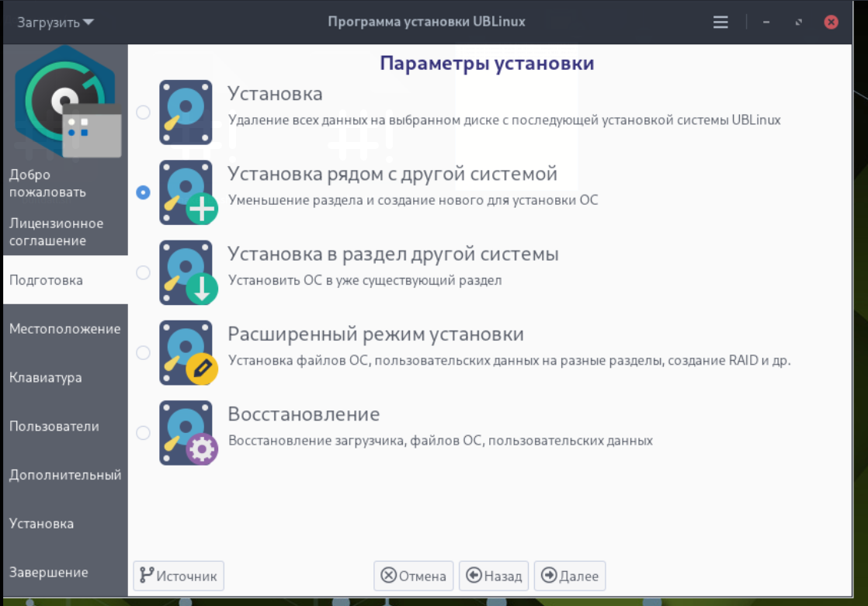Select Установка рядом с другой системой radio
The height and width of the screenshot is (606, 868).
[144, 192]
